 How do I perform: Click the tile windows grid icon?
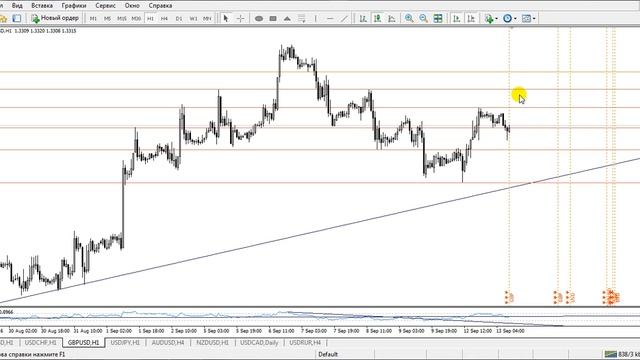point(438,18)
